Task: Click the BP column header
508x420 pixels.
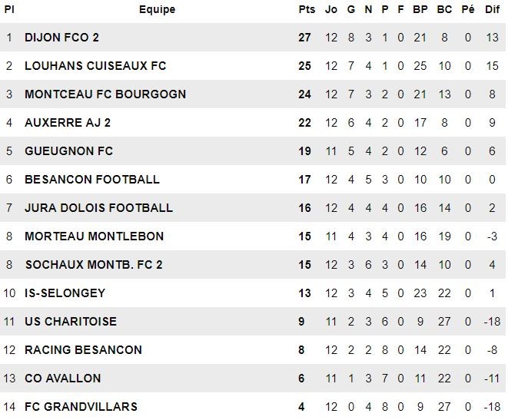Action: click(x=420, y=9)
